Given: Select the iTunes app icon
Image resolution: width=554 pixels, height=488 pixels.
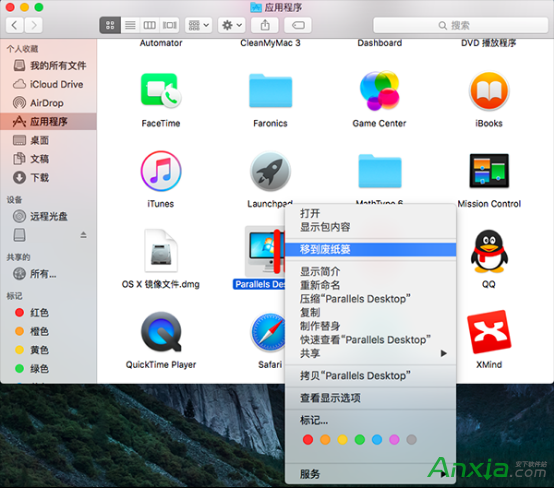Looking at the screenshot, I should pyautogui.click(x=161, y=171).
